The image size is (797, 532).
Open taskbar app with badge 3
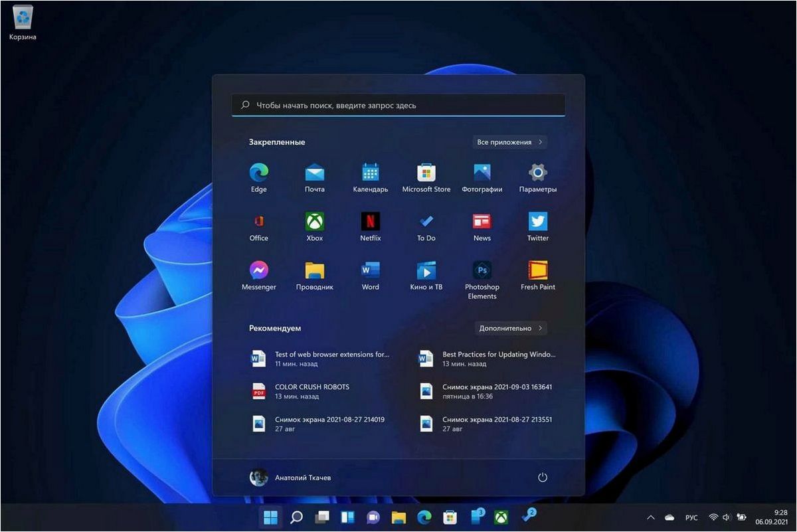coord(477,516)
